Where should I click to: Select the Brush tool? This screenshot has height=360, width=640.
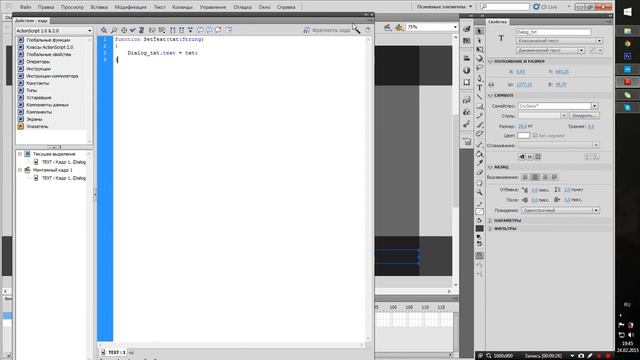(480, 124)
